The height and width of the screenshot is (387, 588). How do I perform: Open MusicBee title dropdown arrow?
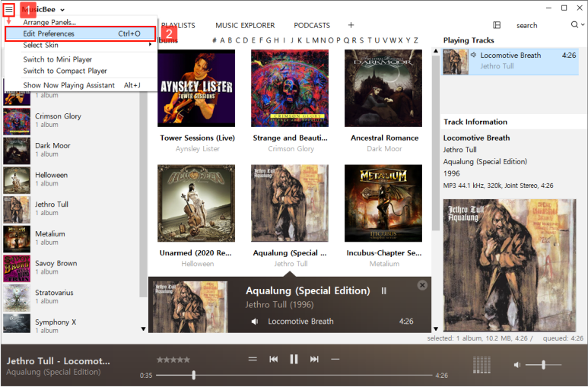[62, 10]
